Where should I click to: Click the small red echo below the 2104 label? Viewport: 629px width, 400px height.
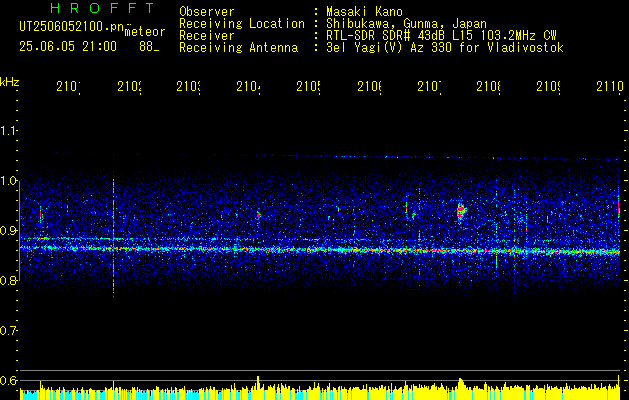(258, 215)
